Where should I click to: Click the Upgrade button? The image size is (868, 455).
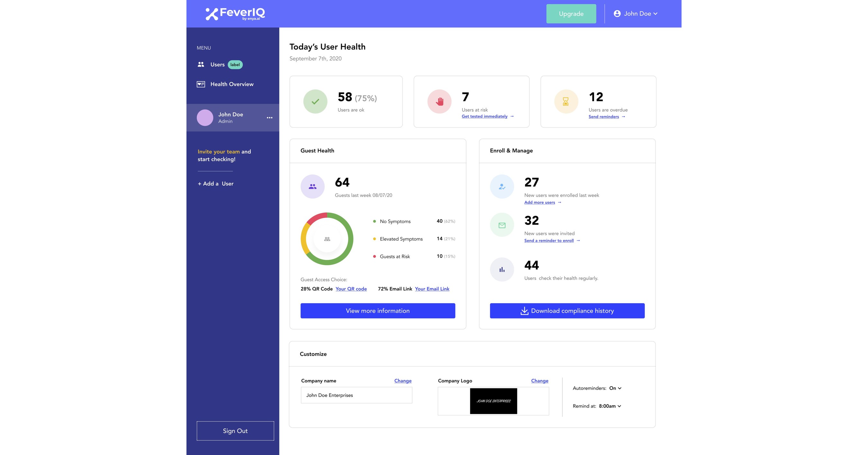(x=571, y=14)
